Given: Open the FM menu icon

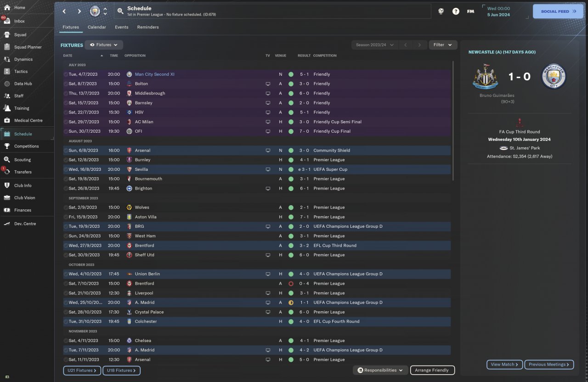Looking at the screenshot, I should point(470,11).
